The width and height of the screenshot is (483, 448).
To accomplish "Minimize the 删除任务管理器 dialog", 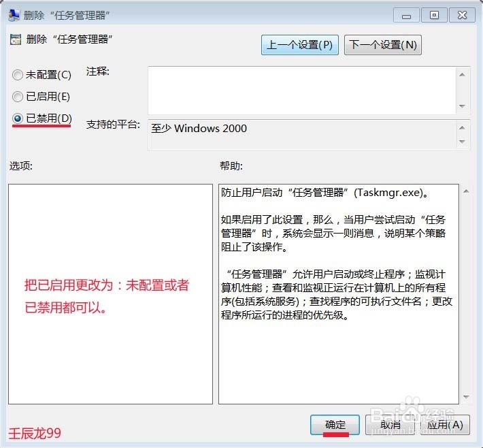I will (x=406, y=15).
